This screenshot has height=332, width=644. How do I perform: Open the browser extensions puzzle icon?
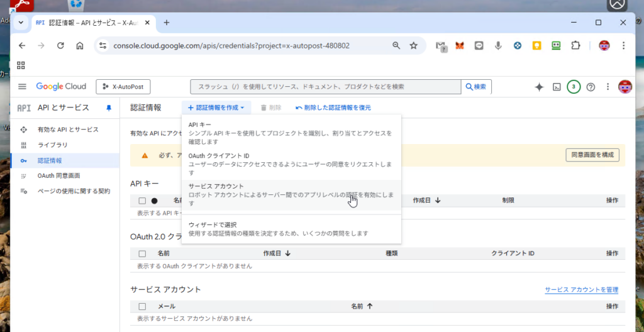575,45
